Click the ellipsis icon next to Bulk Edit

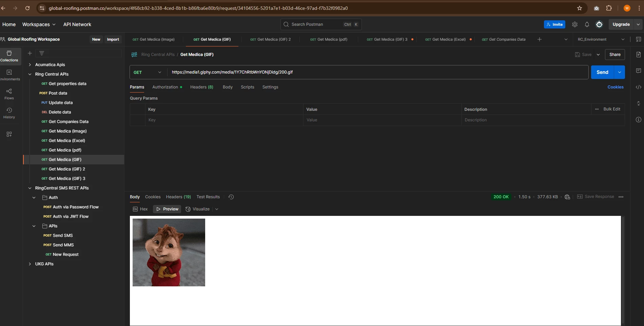click(597, 109)
